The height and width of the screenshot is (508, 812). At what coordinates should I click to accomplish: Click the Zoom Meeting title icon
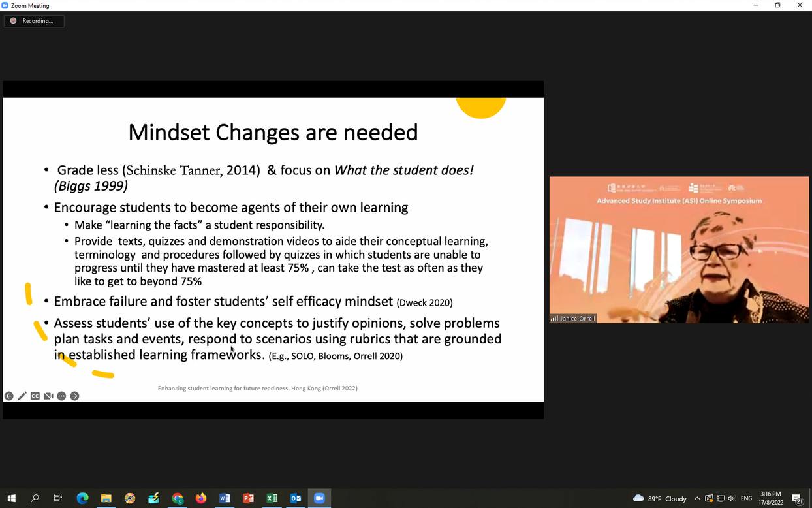tap(5, 5)
